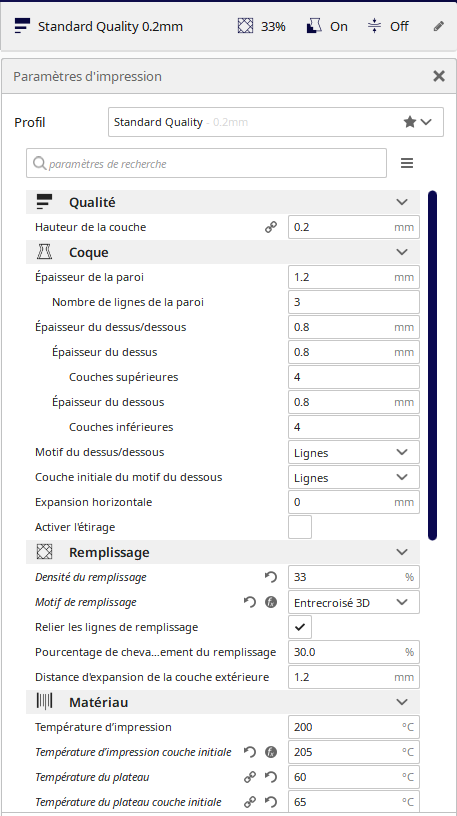Click the star favorite icon in Profil selector
Viewport: 457px width, 816px height.
point(410,122)
